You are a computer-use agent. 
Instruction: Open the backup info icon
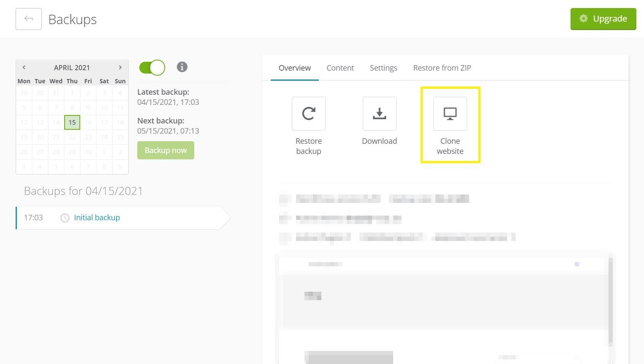(182, 67)
